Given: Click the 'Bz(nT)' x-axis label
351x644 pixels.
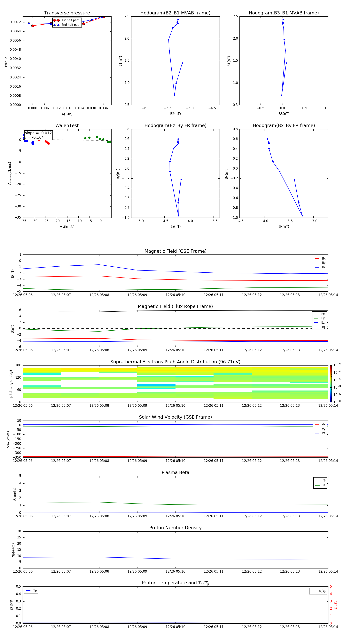Looking at the screenshot, I should [175, 227].
